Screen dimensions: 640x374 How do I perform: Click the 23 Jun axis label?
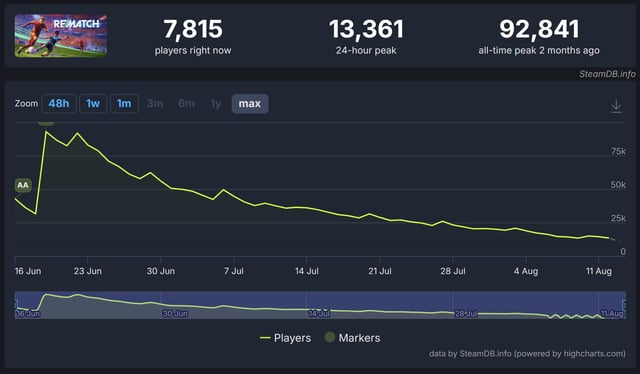pyautogui.click(x=88, y=271)
